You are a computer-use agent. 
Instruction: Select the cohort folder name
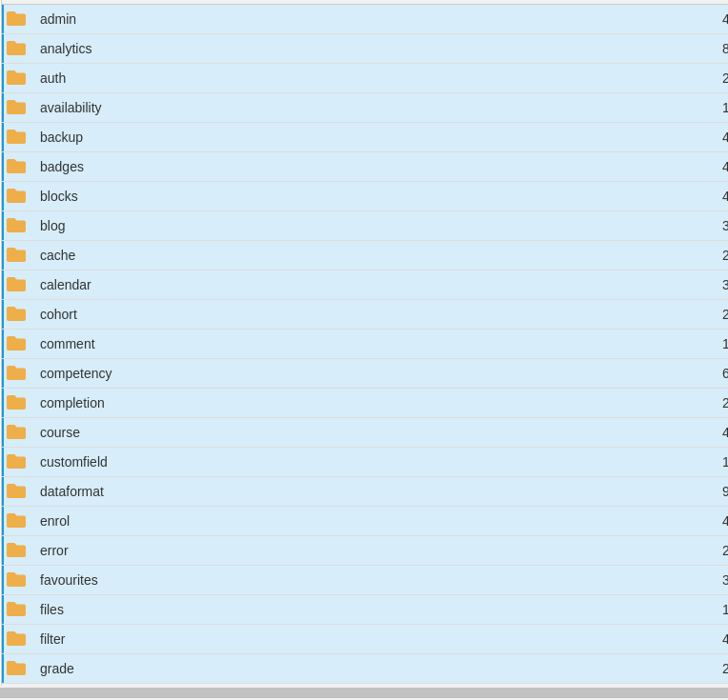pyautogui.click(x=58, y=314)
